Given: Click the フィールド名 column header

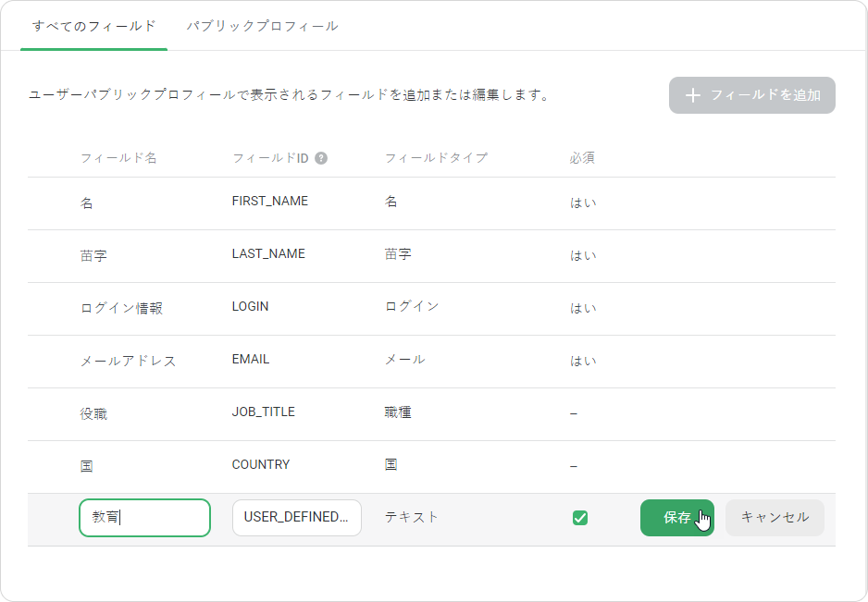Looking at the screenshot, I should (x=118, y=158).
